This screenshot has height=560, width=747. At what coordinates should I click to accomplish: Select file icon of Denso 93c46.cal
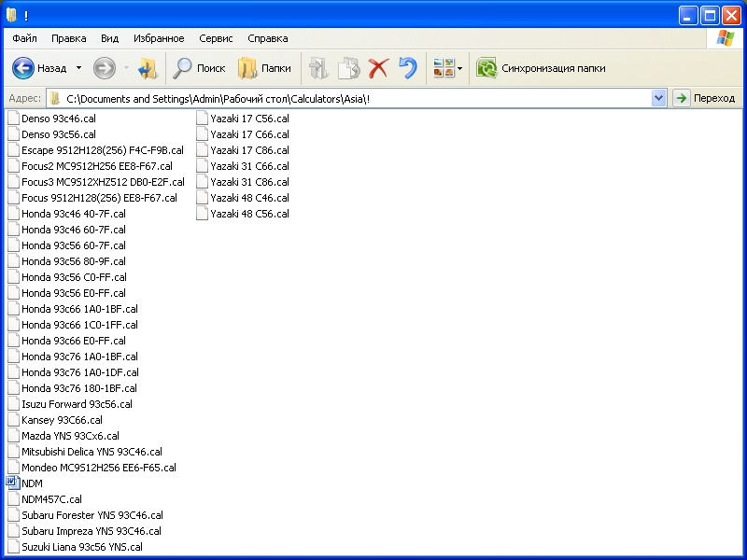(x=13, y=119)
